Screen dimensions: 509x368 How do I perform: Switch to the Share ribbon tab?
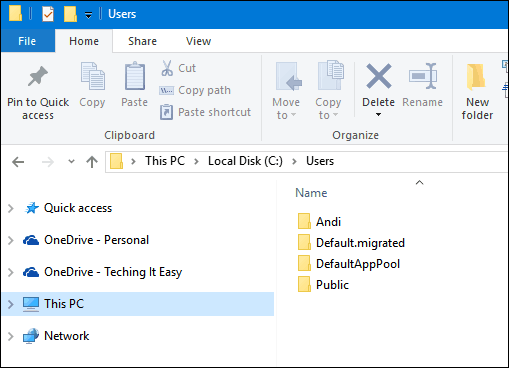click(142, 41)
